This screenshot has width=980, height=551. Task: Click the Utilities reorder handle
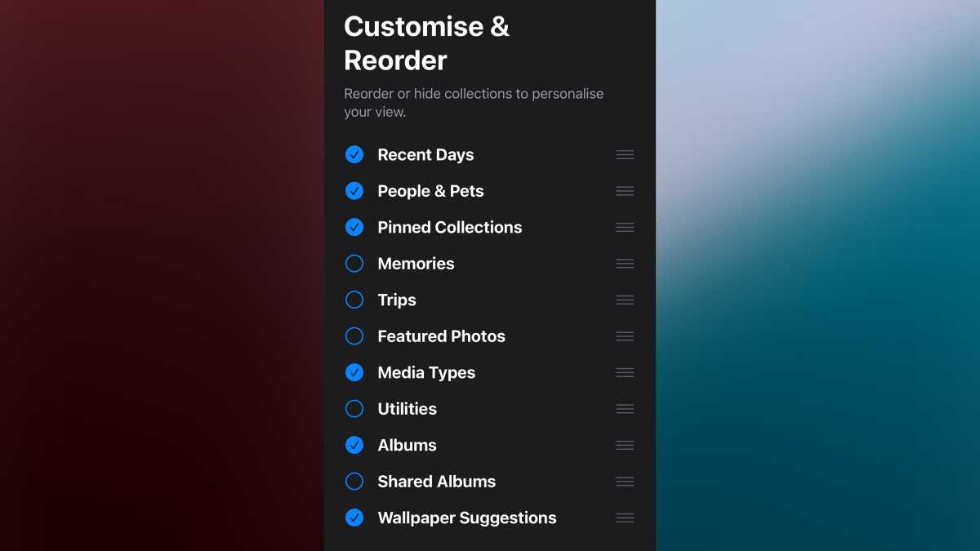625,408
